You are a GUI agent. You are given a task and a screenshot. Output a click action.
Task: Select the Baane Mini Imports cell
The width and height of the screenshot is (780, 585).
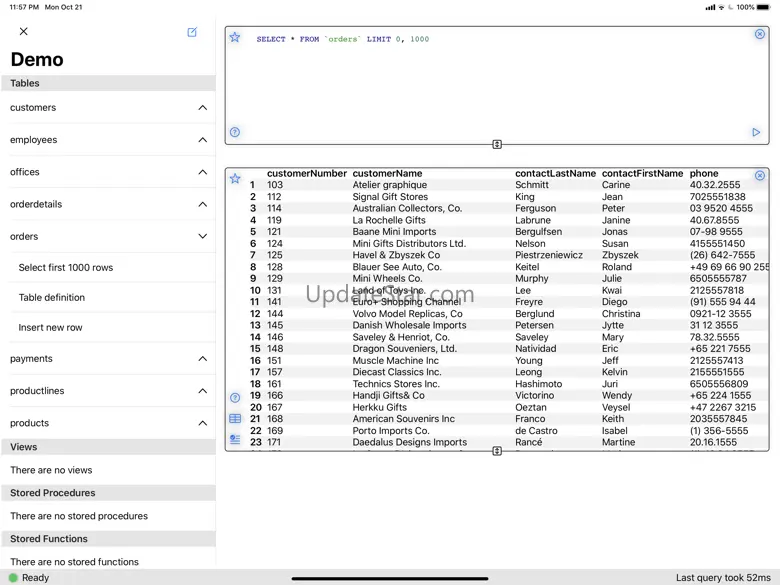pyautogui.click(x=394, y=231)
